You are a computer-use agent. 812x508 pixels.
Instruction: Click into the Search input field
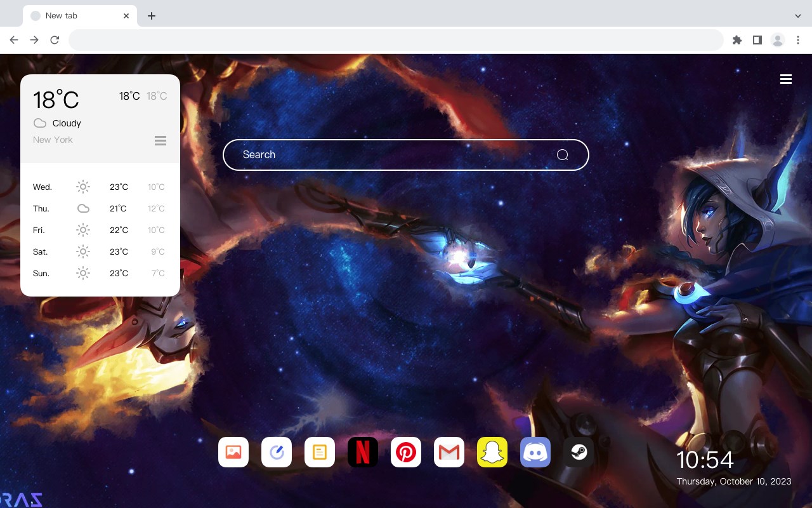406,155
